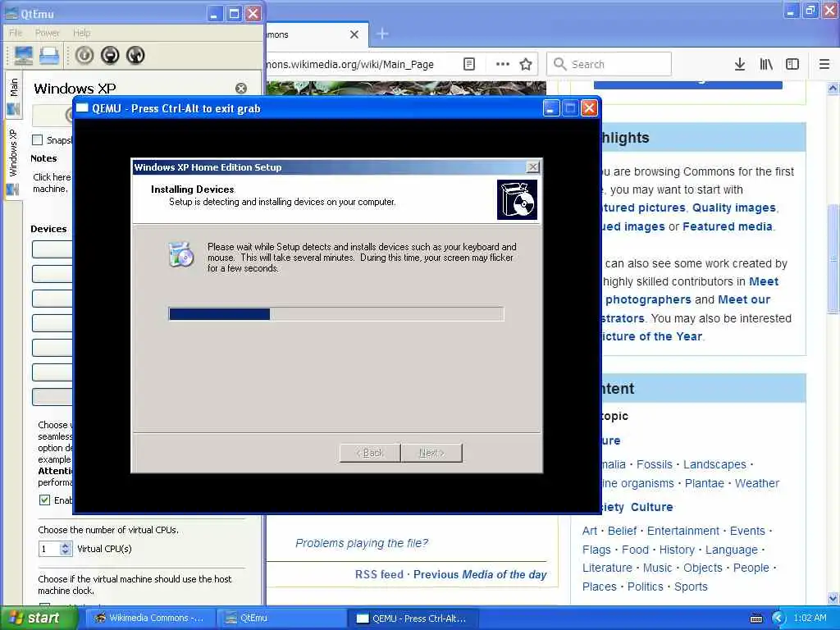Open the page actions three-dots menu in Firefox
Screen dimensions: 840x630
tap(503, 64)
